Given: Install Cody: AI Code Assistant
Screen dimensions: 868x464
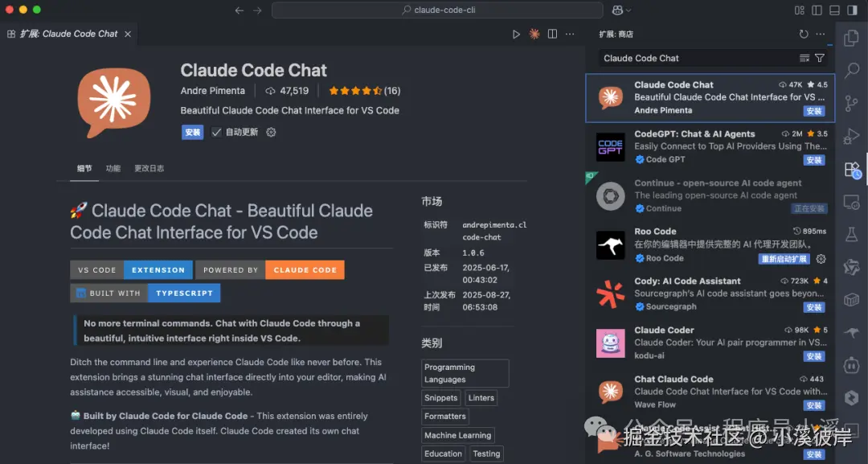Looking at the screenshot, I should (x=813, y=307).
